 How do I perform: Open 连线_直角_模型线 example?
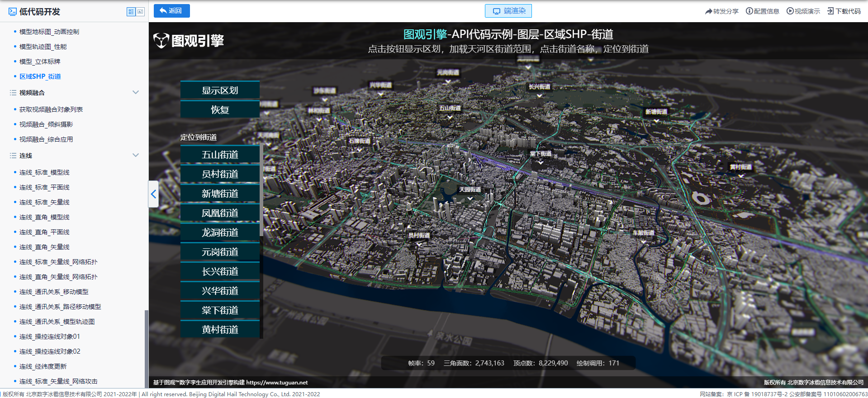pos(44,217)
